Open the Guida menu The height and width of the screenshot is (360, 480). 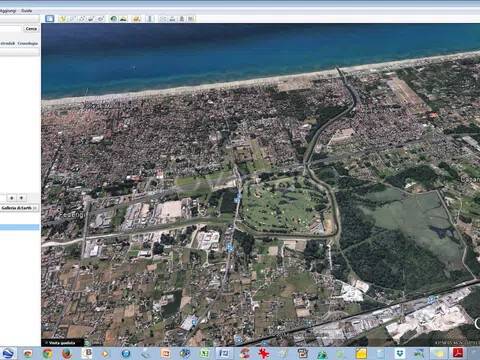27,11
